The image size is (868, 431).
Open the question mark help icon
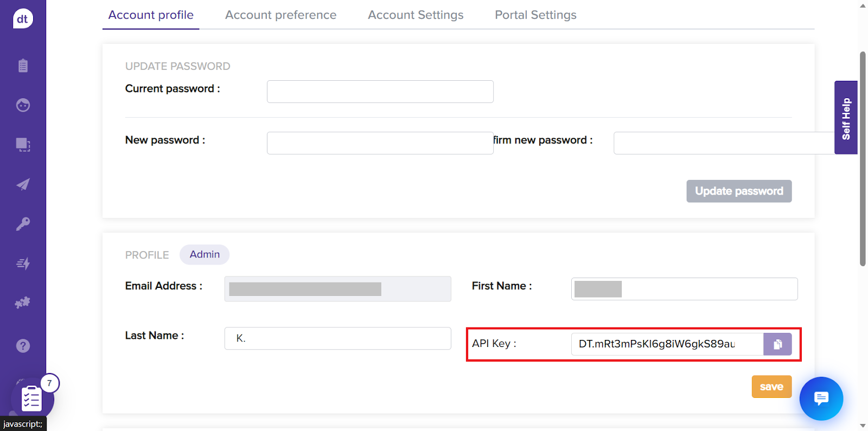[x=23, y=346]
